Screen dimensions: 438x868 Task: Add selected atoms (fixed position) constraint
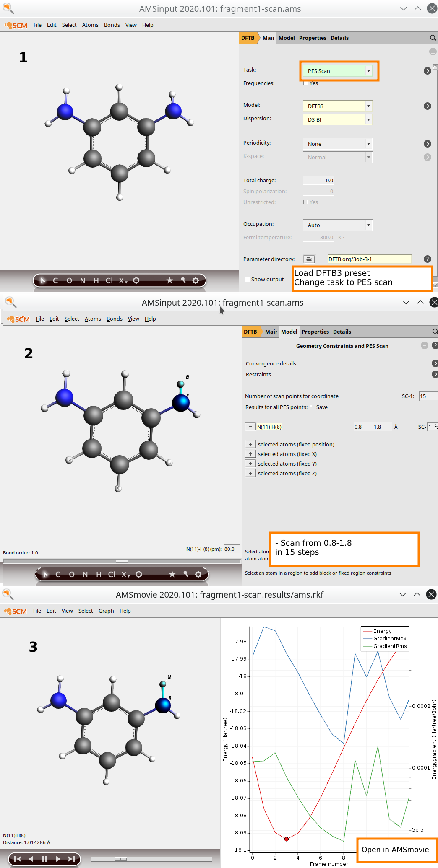click(250, 444)
